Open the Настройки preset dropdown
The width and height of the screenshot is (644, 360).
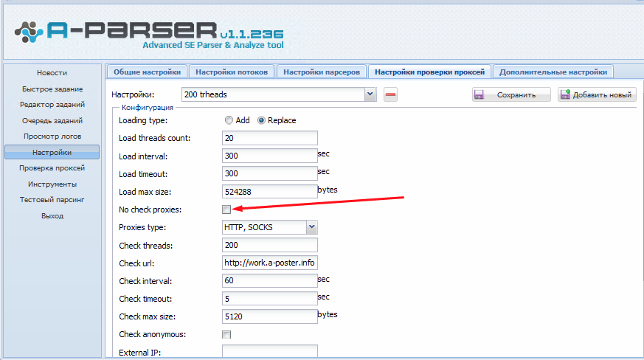pos(370,94)
